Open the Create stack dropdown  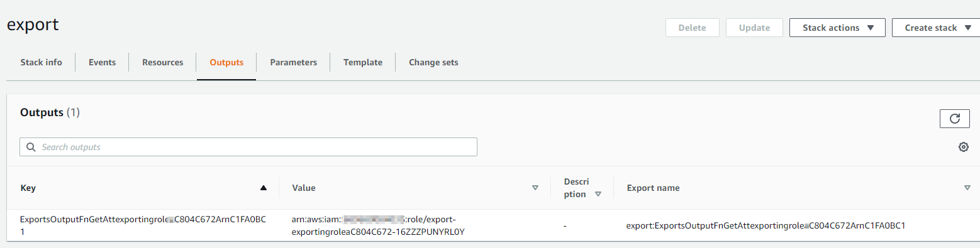[x=936, y=28]
